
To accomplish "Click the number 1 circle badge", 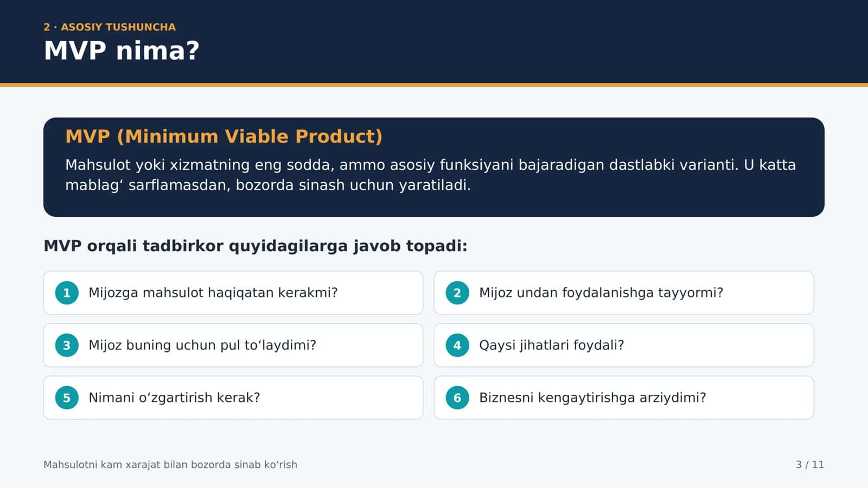I will point(67,293).
